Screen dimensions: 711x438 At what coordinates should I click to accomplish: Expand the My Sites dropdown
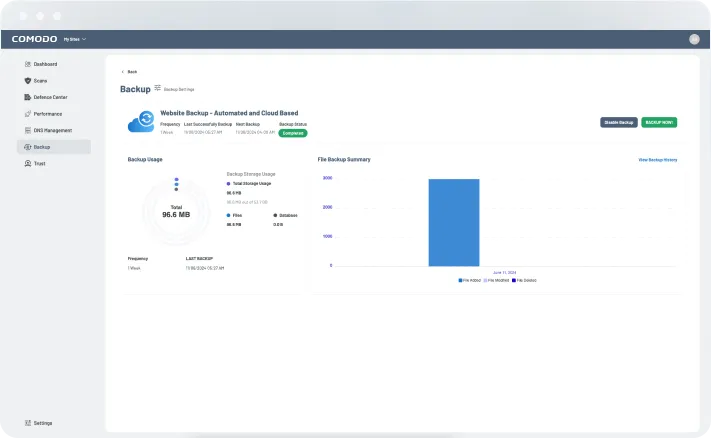(x=75, y=39)
